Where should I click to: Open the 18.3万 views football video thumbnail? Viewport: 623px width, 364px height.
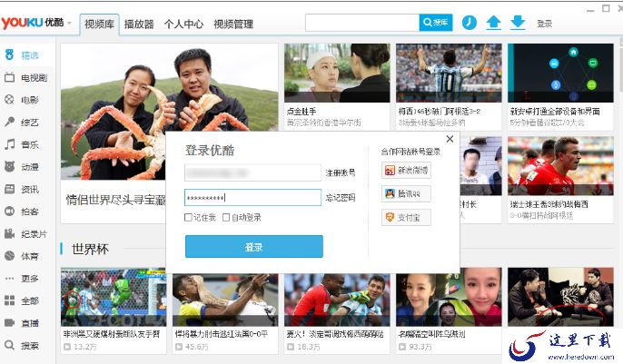[337, 300]
